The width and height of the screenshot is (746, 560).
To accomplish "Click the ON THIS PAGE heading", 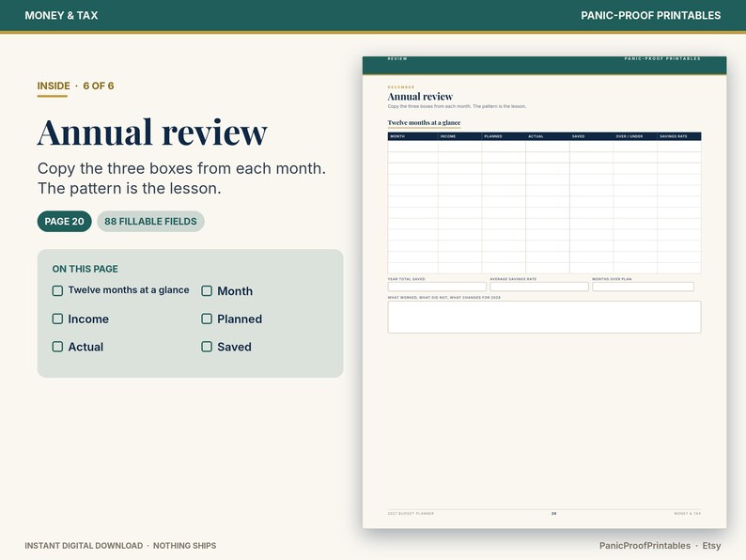I will point(85,269).
